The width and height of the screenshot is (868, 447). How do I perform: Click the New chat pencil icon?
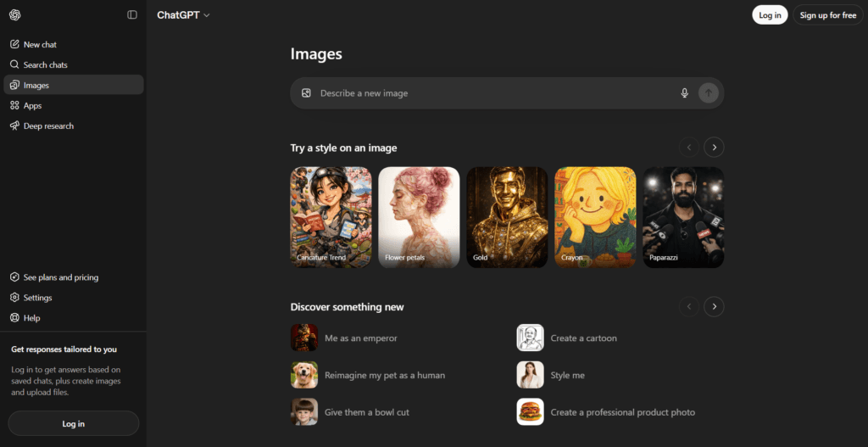(x=14, y=44)
